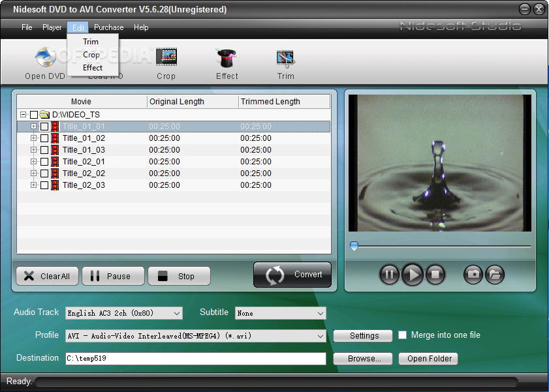The height and width of the screenshot is (392, 549).
Task: Click the film icon of Title_01_01
Action: 55,127
